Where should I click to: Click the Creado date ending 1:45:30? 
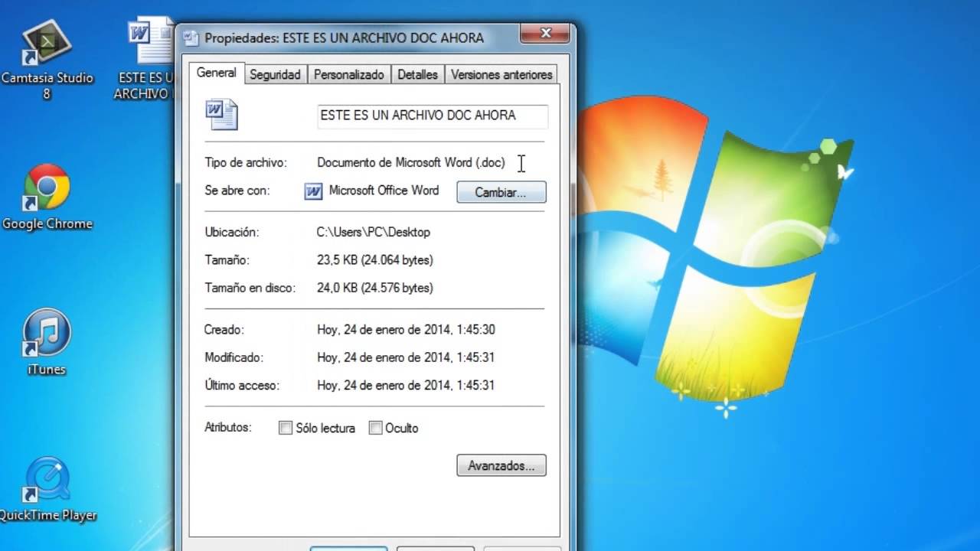406,330
